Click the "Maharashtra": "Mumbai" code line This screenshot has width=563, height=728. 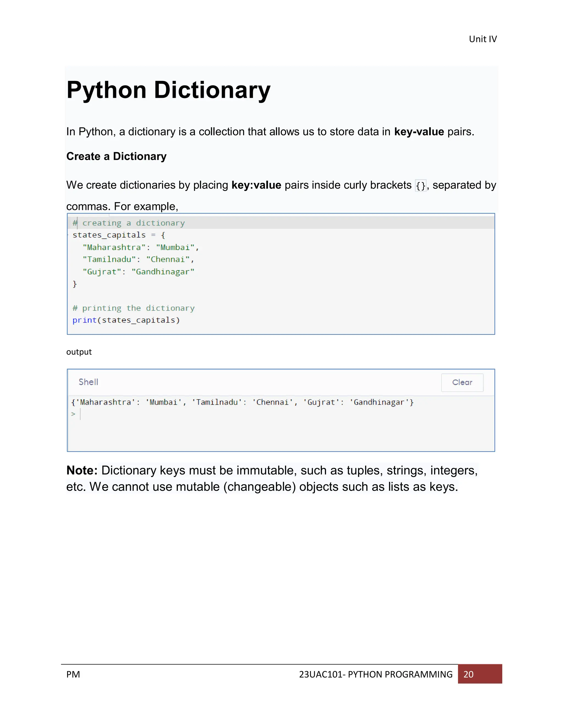(x=141, y=247)
